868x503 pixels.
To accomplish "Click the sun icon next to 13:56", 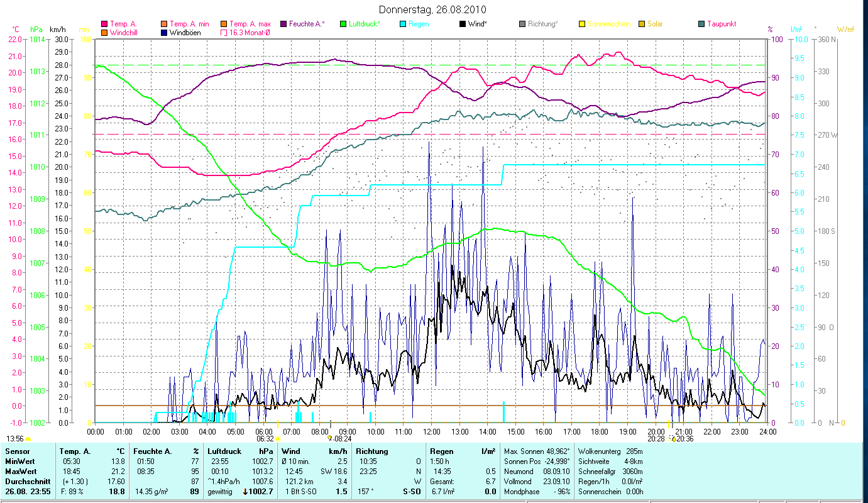I will click(28, 439).
